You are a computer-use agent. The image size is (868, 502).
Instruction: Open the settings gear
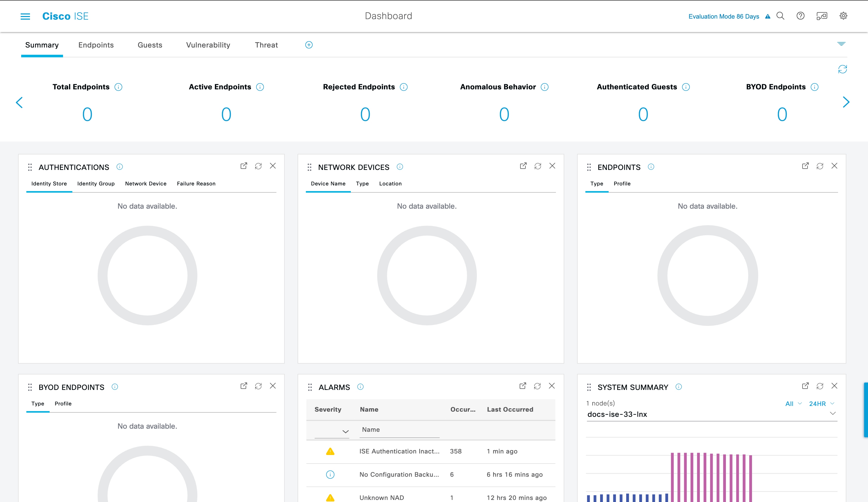[x=843, y=16]
